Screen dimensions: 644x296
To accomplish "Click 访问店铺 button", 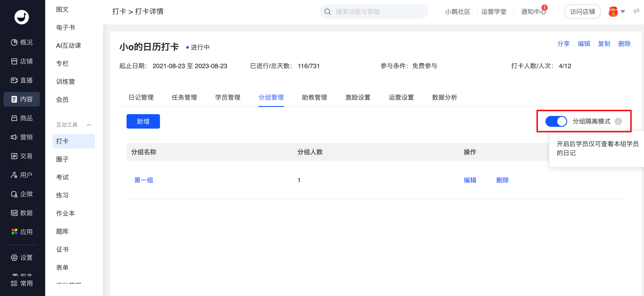I will pyautogui.click(x=582, y=12).
